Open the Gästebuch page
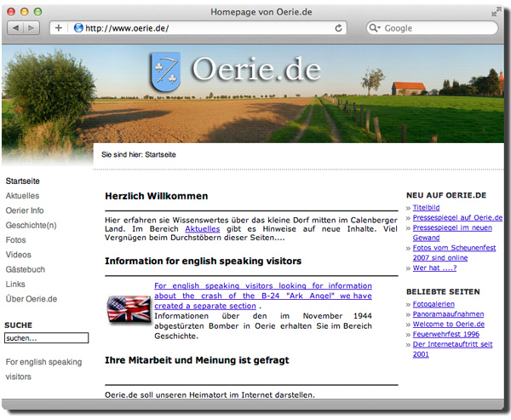Image resolution: width=511 pixels, height=420 pixels. tap(26, 269)
